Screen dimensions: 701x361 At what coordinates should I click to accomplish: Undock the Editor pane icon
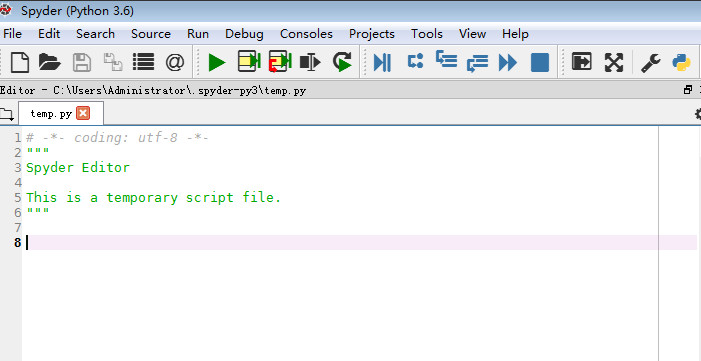[x=688, y=90]
